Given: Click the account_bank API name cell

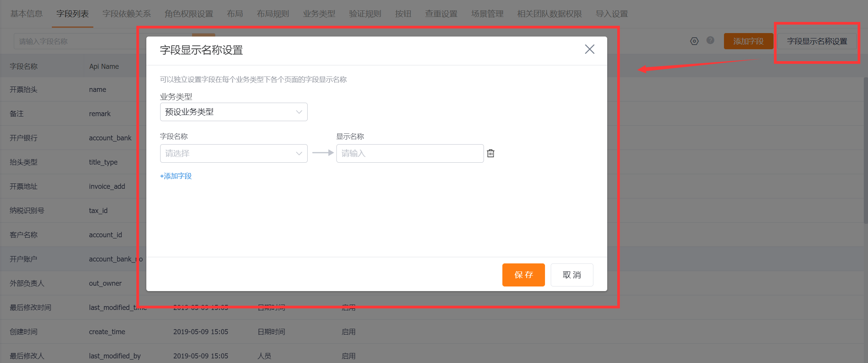Looking at the screenshot, I should [x=110, y=138].
